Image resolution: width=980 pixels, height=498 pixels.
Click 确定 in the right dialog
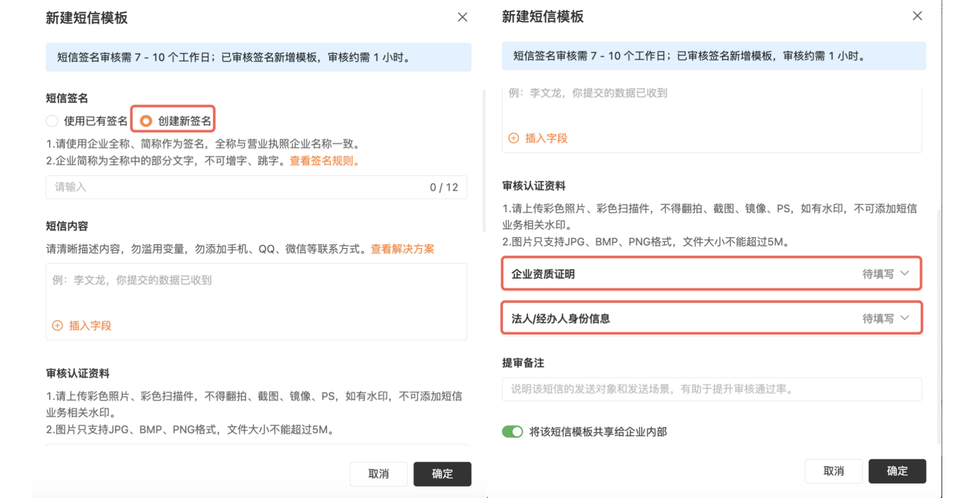click(897, 471)
